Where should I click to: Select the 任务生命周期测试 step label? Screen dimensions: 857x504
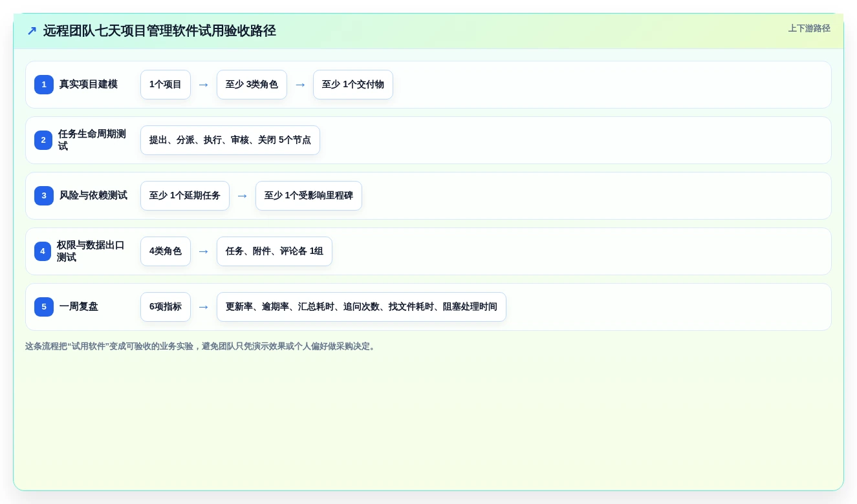coord(92,140)
